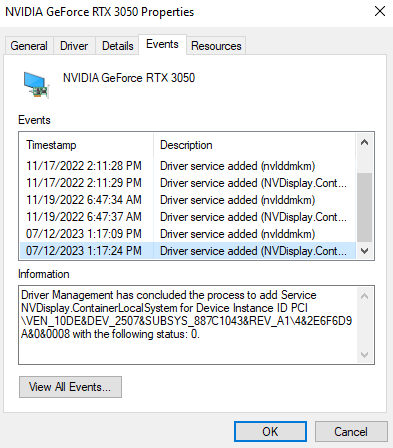The width and height of the screenshot is (393, 448).
Task: Switch to the General tab
Action: click(x=29, y=46)
